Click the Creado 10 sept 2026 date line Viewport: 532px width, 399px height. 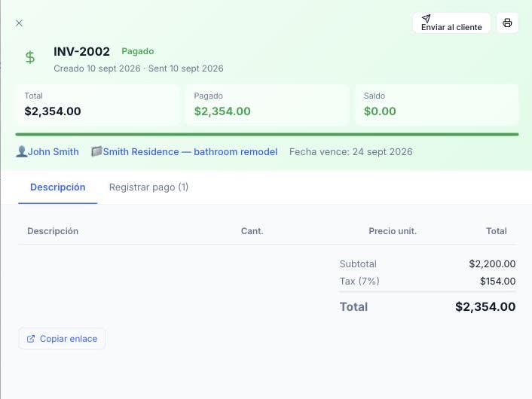click(x=139, y=69)
